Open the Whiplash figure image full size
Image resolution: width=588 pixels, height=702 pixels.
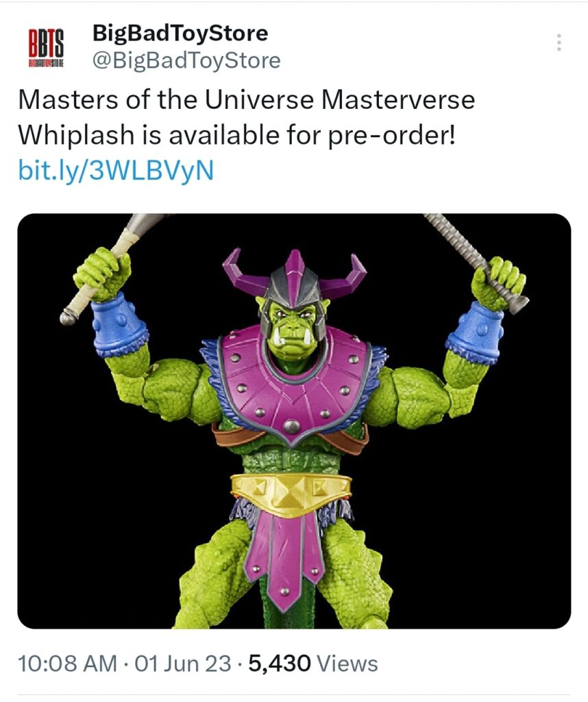(x=294, y=421)
